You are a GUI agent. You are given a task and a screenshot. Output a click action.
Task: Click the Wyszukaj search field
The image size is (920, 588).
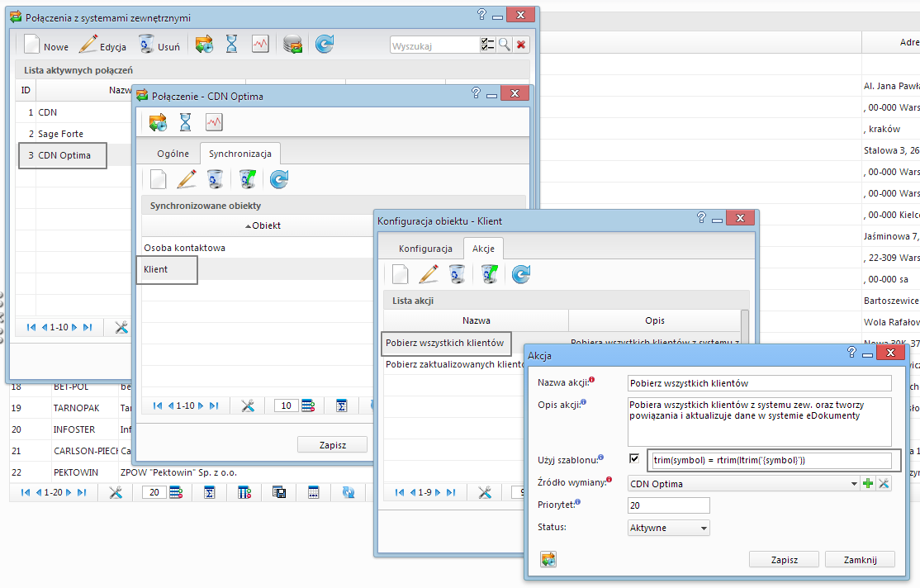tap(434, 45)
